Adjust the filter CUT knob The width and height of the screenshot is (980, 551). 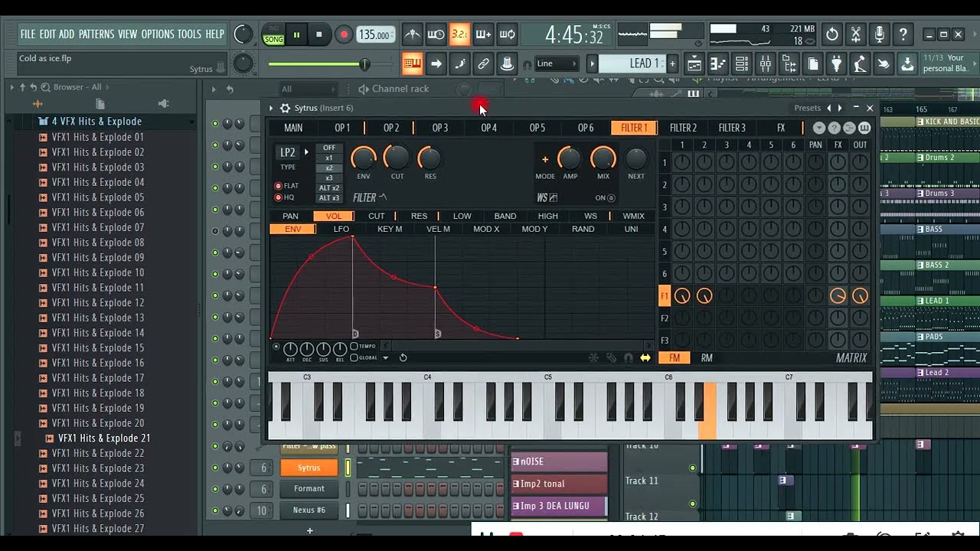[397, 158]
